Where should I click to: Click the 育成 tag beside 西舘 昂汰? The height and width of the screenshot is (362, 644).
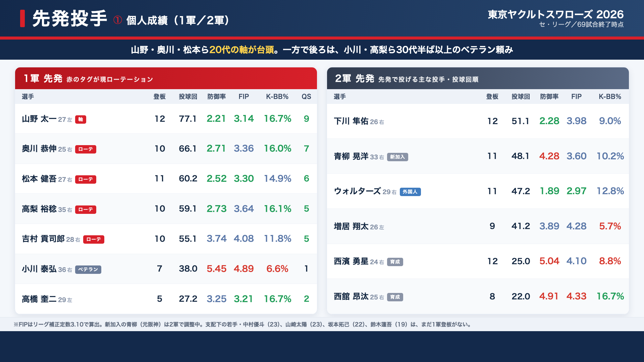click(395, 297)
